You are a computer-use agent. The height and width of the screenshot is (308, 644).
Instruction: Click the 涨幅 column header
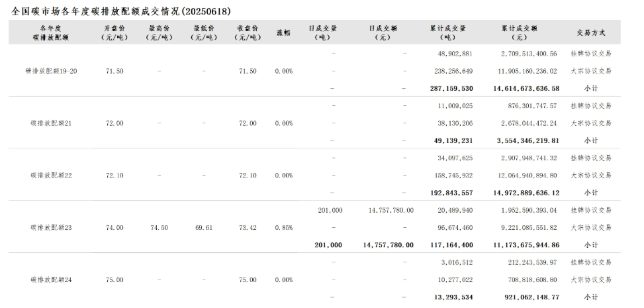[x=283, y=32]
